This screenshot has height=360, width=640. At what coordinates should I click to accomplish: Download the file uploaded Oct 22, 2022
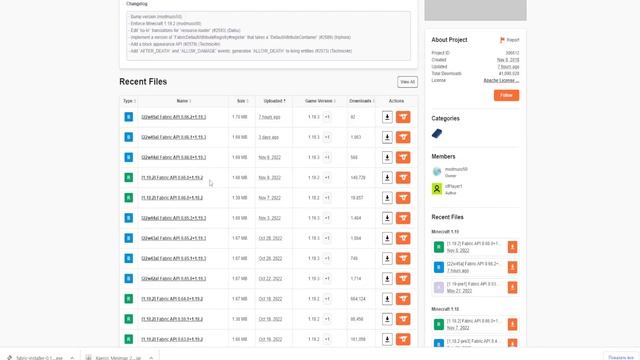point(387,279)
